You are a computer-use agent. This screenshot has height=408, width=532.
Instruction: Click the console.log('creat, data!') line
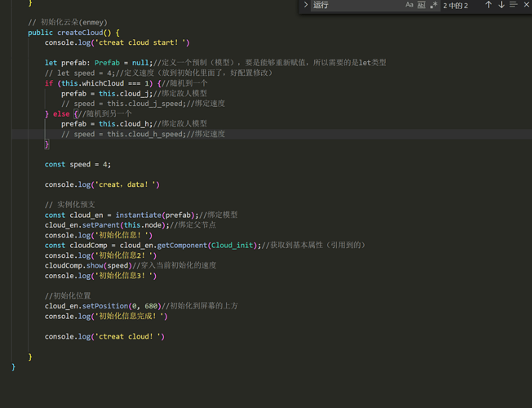point(102,184)
